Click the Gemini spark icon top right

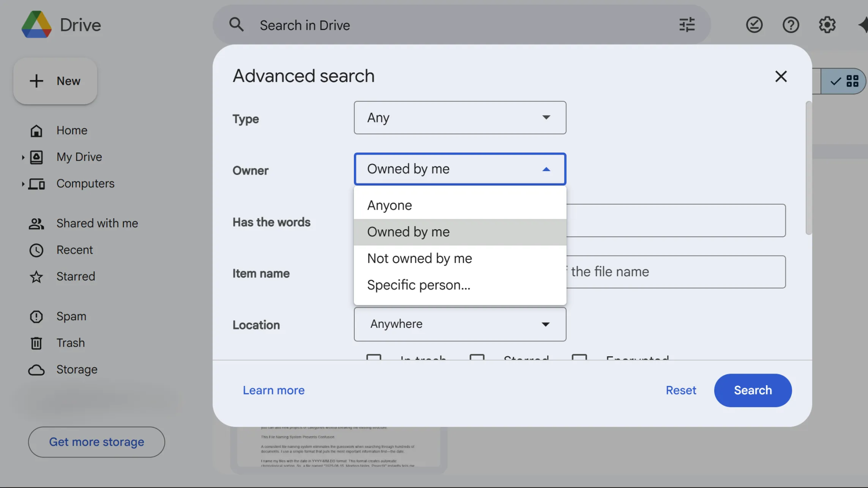pos(863,25)
